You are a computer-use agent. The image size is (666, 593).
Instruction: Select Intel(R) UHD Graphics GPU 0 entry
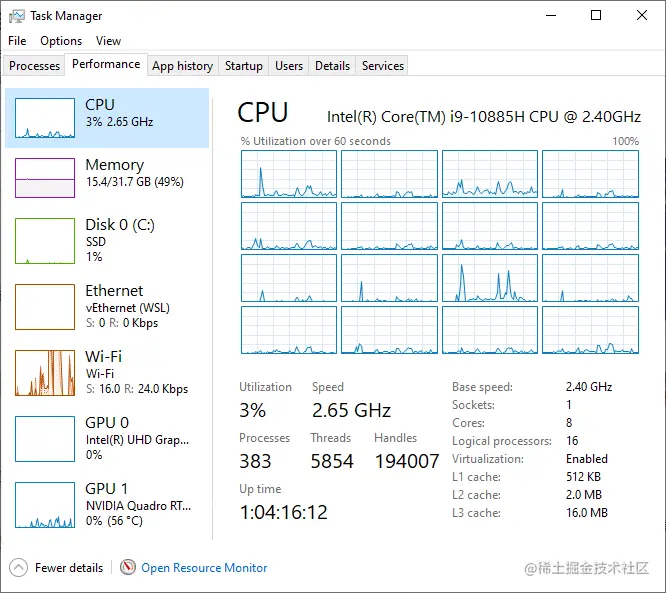click(x=107, y=439)
